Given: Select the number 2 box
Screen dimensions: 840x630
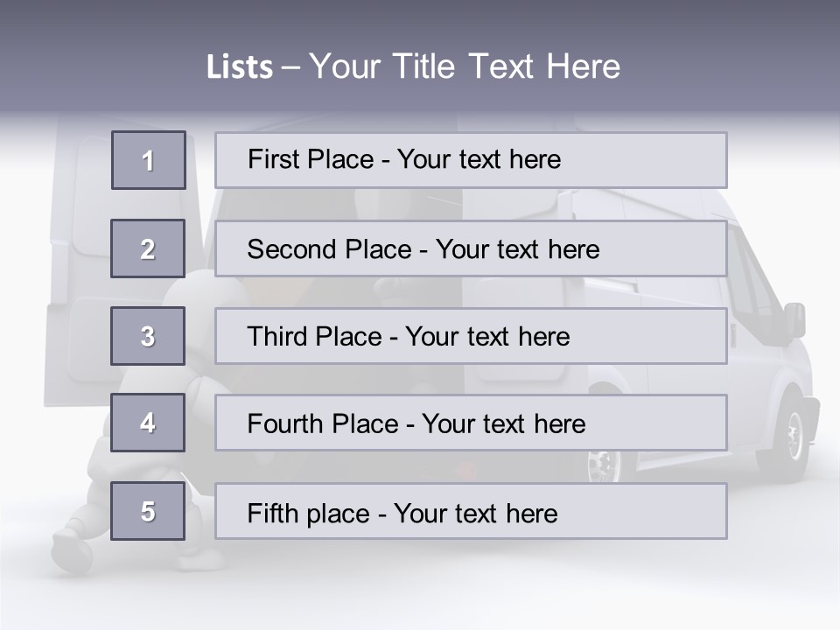Looking at the screenshot, I should (x=148, y=248).
